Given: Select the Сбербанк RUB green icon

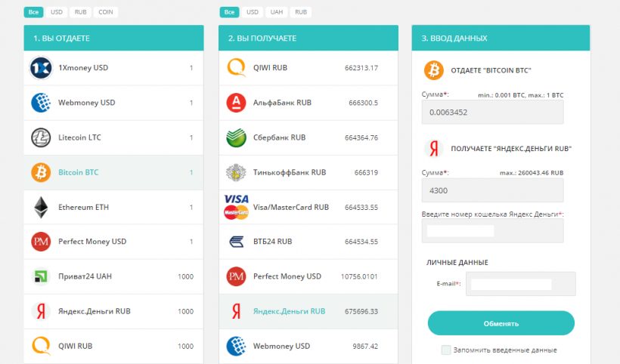Looking at the screenshot, I should pyautogui.click(x=236, y=137).
